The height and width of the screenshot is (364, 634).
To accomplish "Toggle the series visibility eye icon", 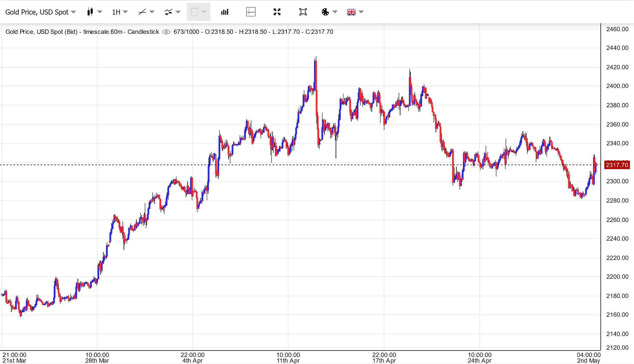I will pos(166,32).
